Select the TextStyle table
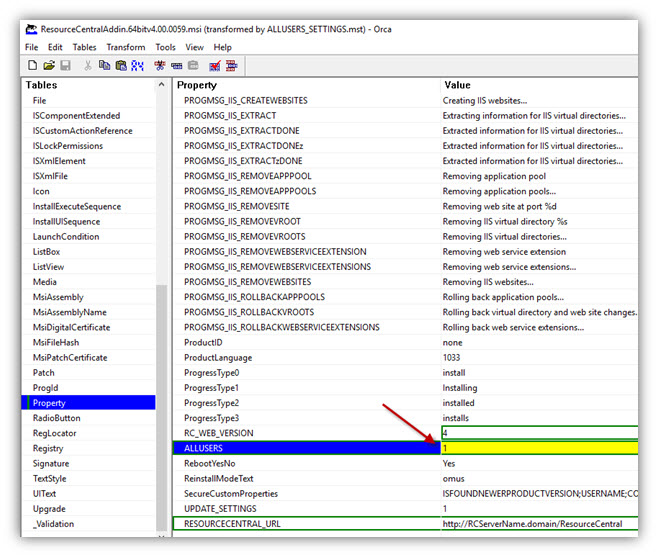This screenshot has height=557, width=658. pos(50,479)
